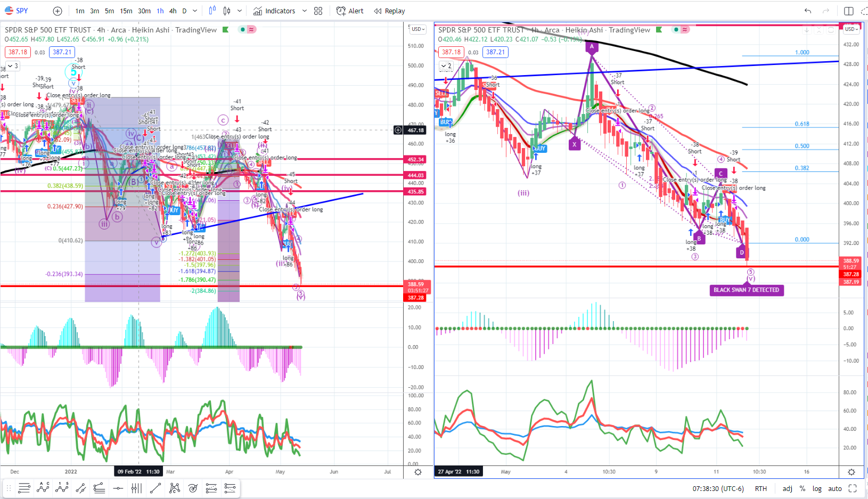Open the indicator templates grid icon
The height and width of the screenshot is (499, 868).
[318, 11]
